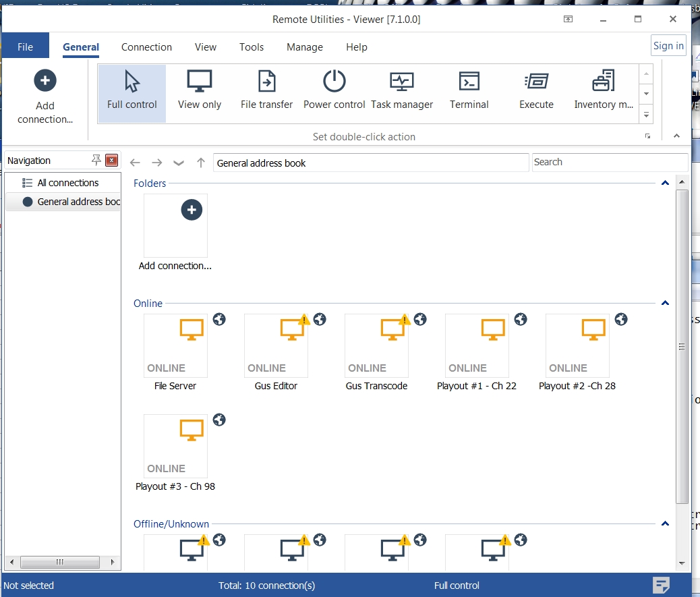Screen dimensions: 700x597
Task: Select All connections in navigation tree
Action: point(67,183)
